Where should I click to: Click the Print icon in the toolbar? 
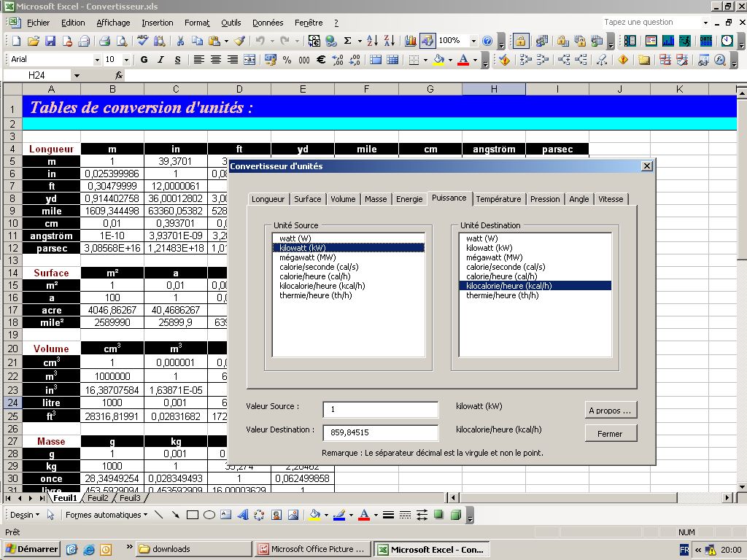click(105, 41)
